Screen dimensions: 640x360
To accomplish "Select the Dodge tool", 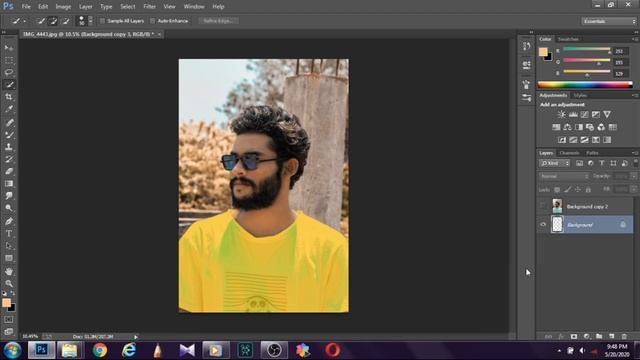I will click(9, 208).
